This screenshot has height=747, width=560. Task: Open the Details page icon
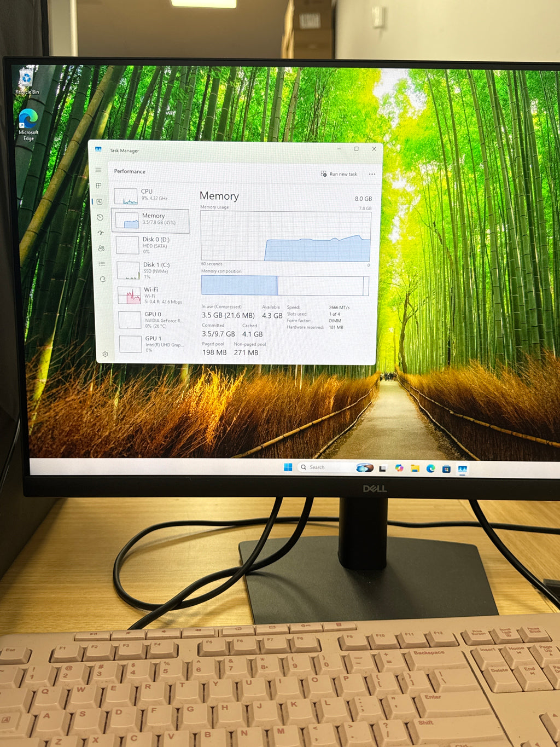(x=102, y=264)
